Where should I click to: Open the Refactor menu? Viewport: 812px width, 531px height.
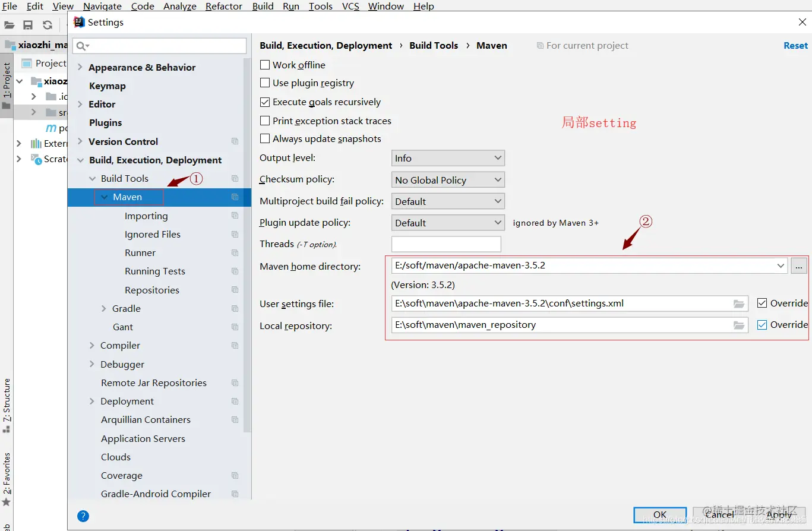224,6
